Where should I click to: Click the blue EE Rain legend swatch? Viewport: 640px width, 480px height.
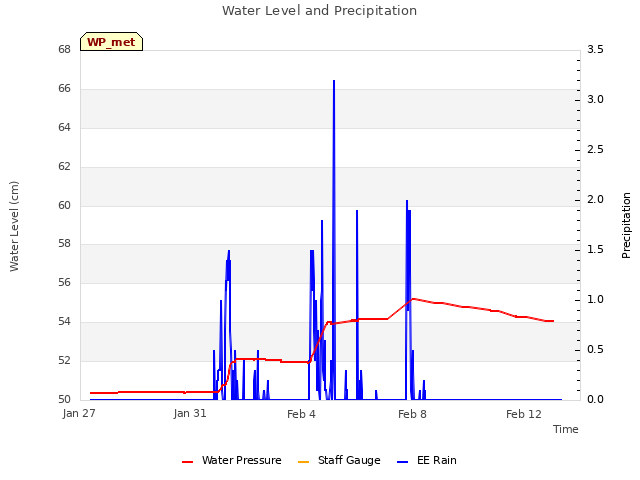pos(402,462)
